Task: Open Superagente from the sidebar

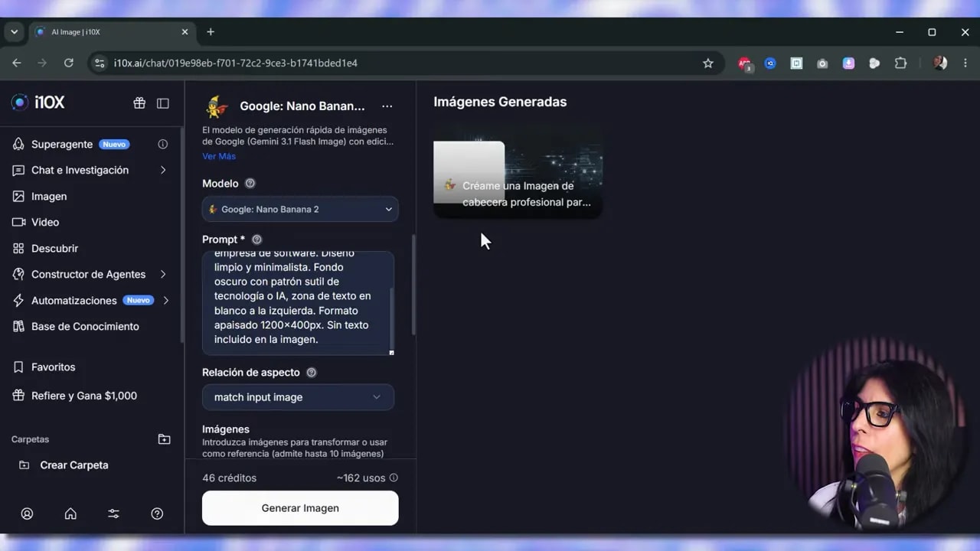Action: tap(62, 144)
